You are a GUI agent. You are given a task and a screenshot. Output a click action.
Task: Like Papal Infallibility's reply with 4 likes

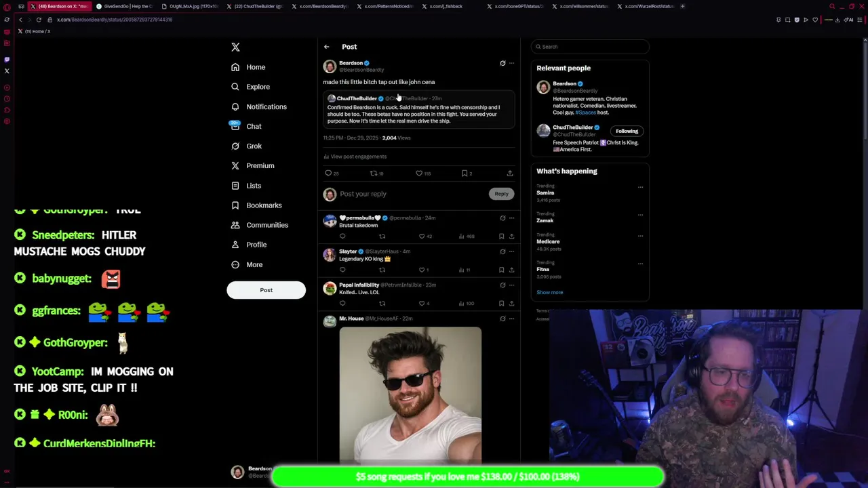tap(424, 304)
